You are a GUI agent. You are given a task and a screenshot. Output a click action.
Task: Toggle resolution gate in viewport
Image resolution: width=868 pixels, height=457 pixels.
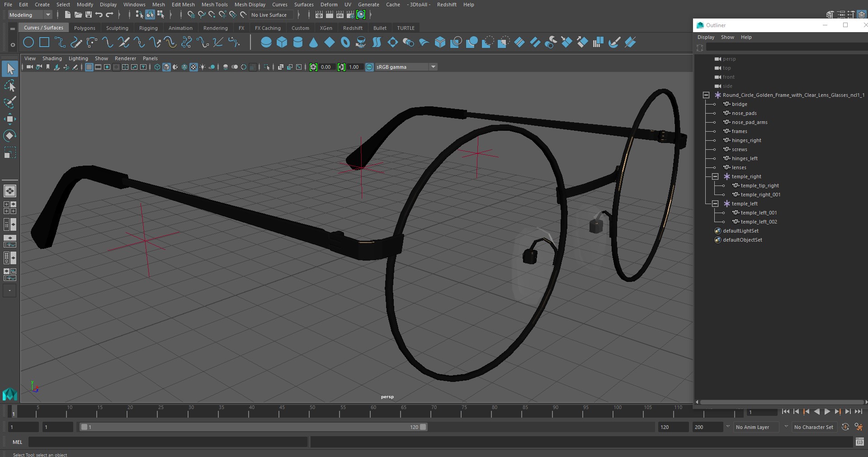[x=107, y=67]
